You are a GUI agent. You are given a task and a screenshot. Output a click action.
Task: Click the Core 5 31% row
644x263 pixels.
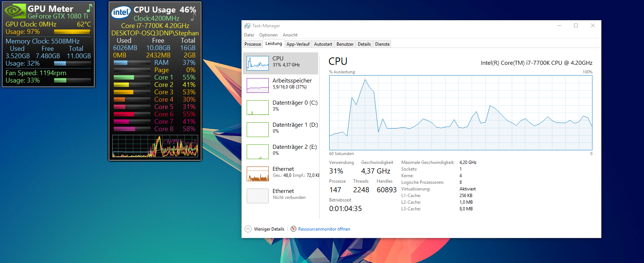click(x=155, y=107)
